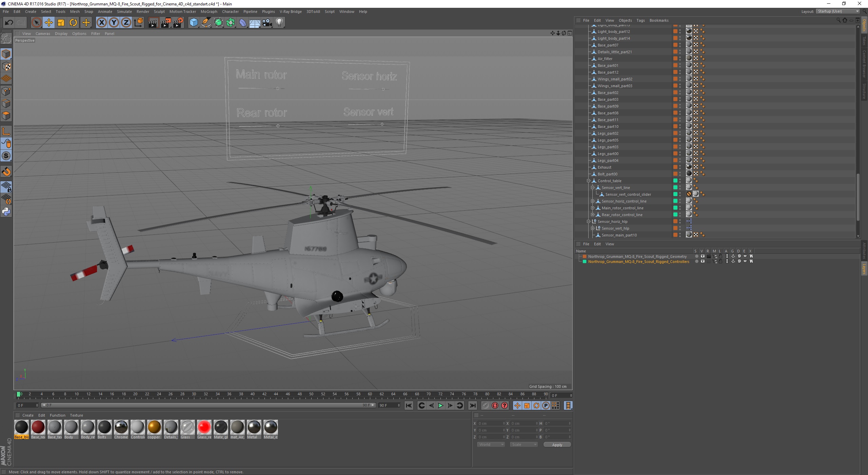Image resolution: width=868 pixels, height=475 pixels.
Task: Open the array/cloner objects icon
Action: (x=231, y=23)
